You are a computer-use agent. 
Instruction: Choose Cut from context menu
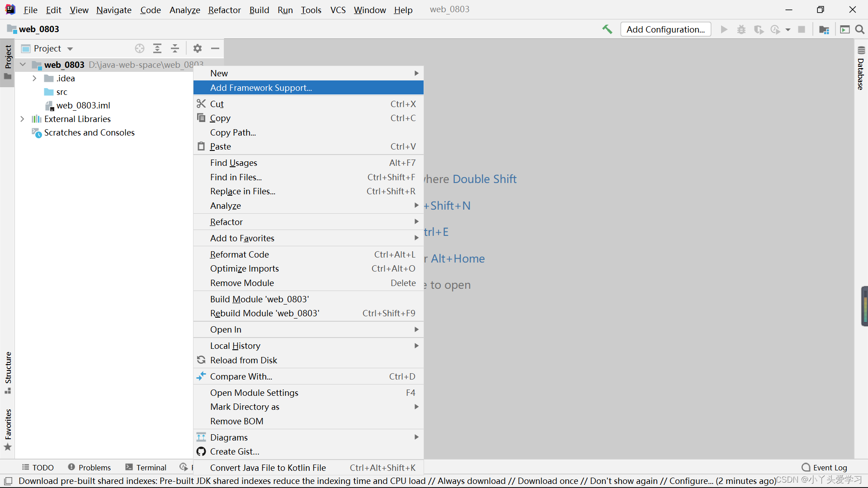tap(308, 104)
